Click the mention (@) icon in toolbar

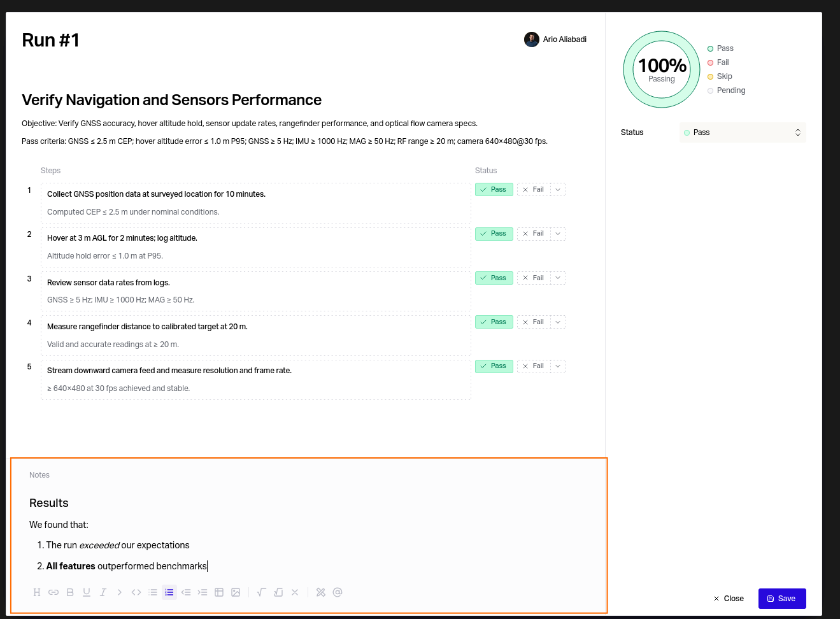pyautogui.click(x=338, y=592)
